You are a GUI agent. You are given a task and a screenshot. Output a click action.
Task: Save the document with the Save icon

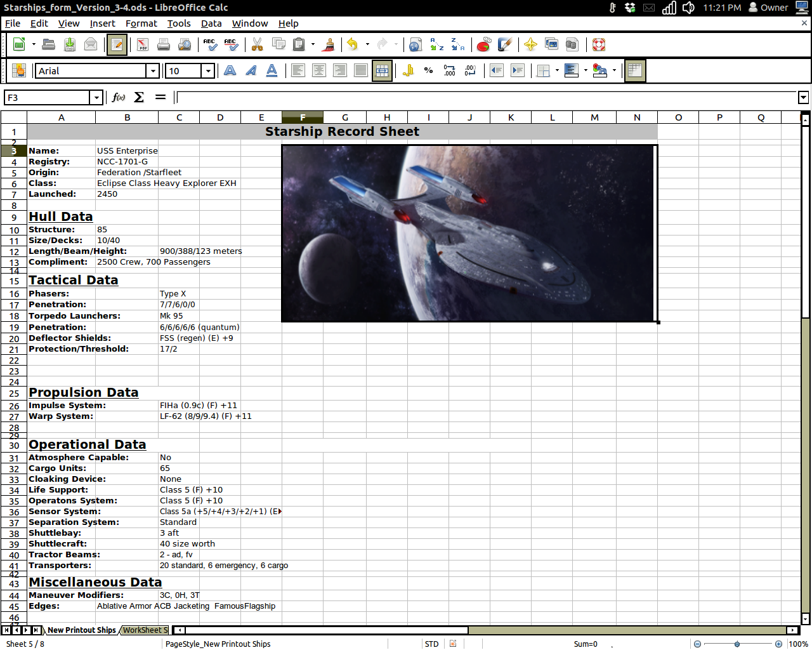tap(70, 44)
